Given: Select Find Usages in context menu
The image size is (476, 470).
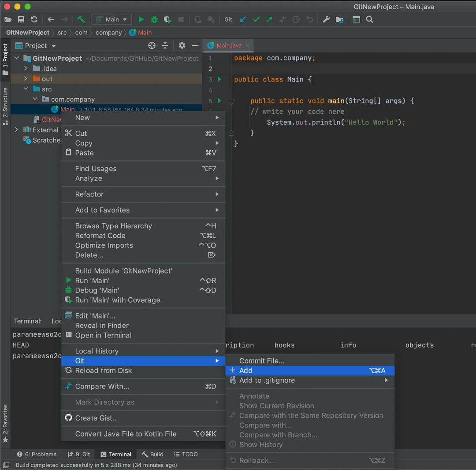Looking at the screenshot, I should point(143,169).
